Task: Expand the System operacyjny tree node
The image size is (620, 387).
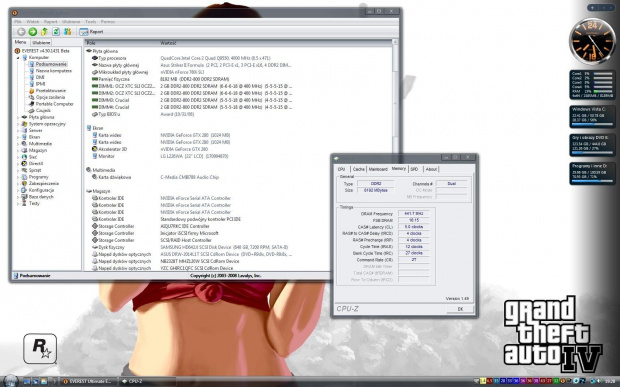Action: (18, 124)
